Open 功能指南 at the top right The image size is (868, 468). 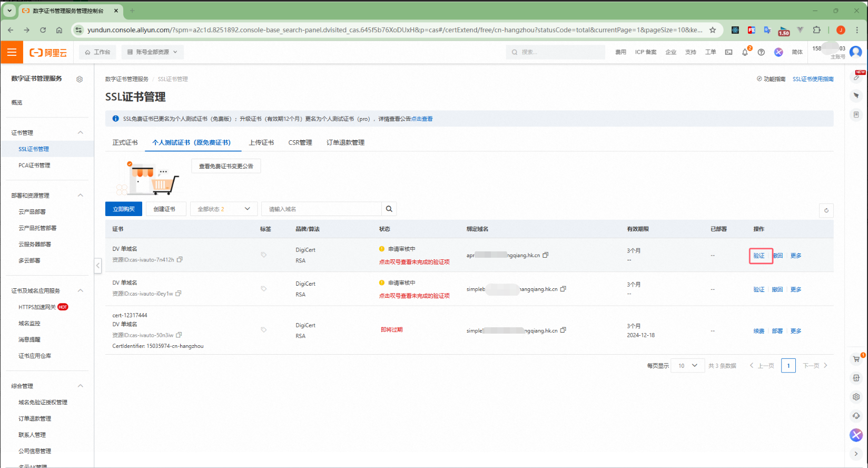coord(771,79)
